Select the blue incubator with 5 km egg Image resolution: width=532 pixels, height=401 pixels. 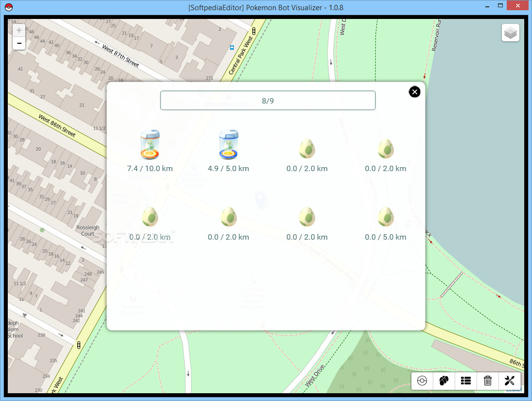tap(229, 144)
